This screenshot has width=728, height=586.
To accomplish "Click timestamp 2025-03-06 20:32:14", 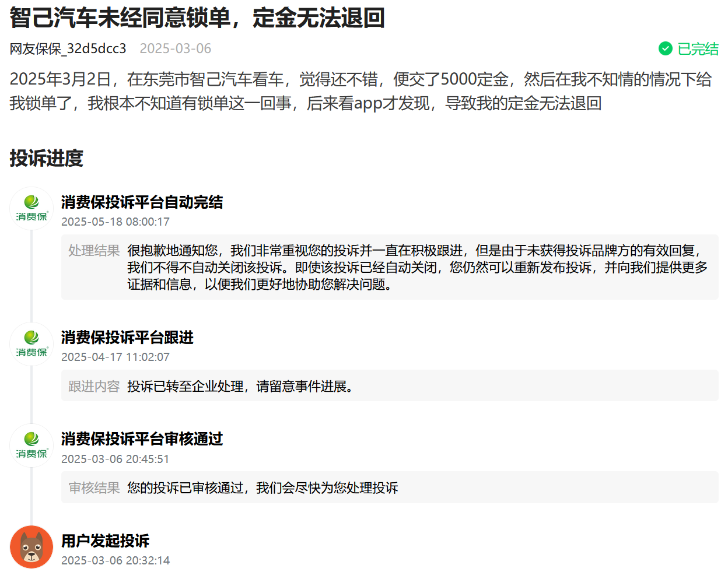I will coord(116,560).
